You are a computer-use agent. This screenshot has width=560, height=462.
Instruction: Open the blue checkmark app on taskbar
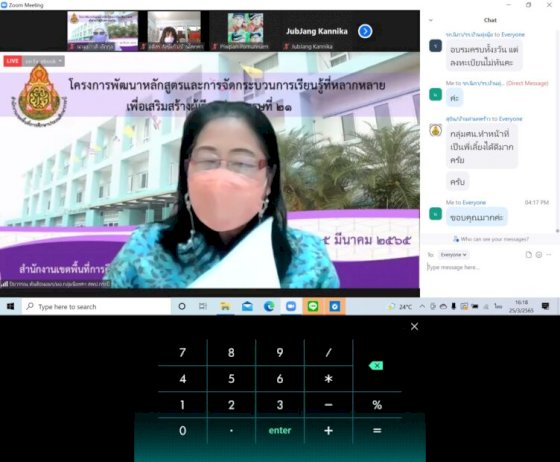pos(335,306)
